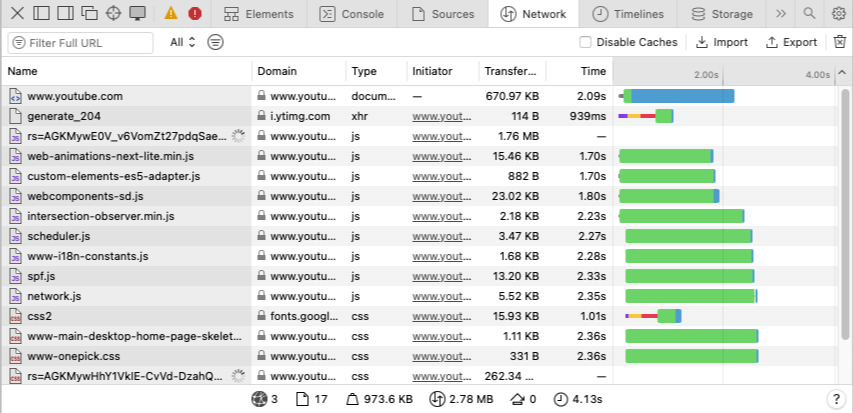Select the webcomponents-sd.js row
This screenshot has width=853, height=413.
pos(419,196)
